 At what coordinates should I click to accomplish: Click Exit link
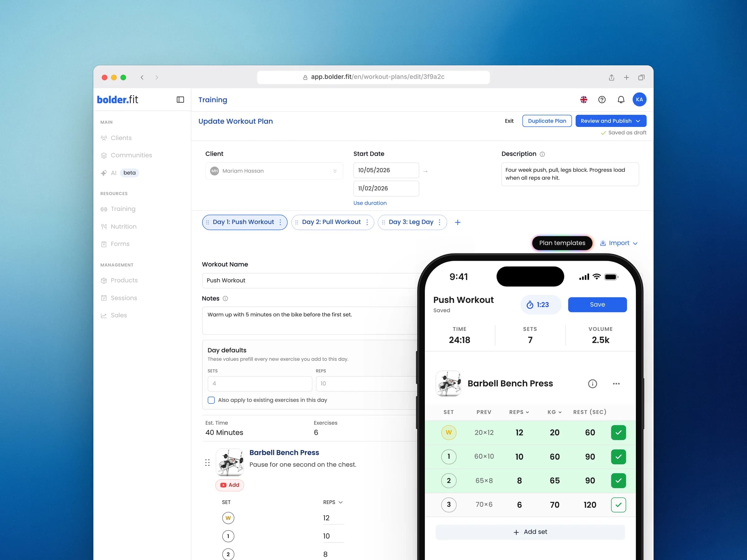click(x=509, y=121)
